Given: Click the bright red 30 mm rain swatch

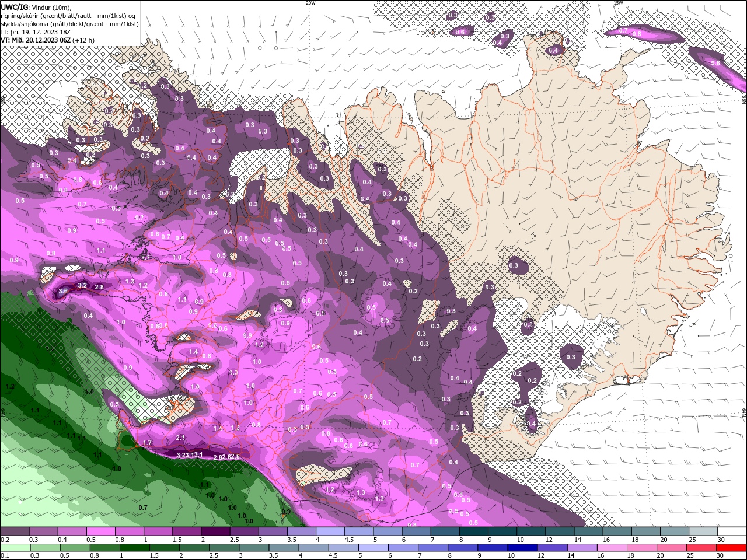Looking at the screenshot, I should tap(732, 548).
